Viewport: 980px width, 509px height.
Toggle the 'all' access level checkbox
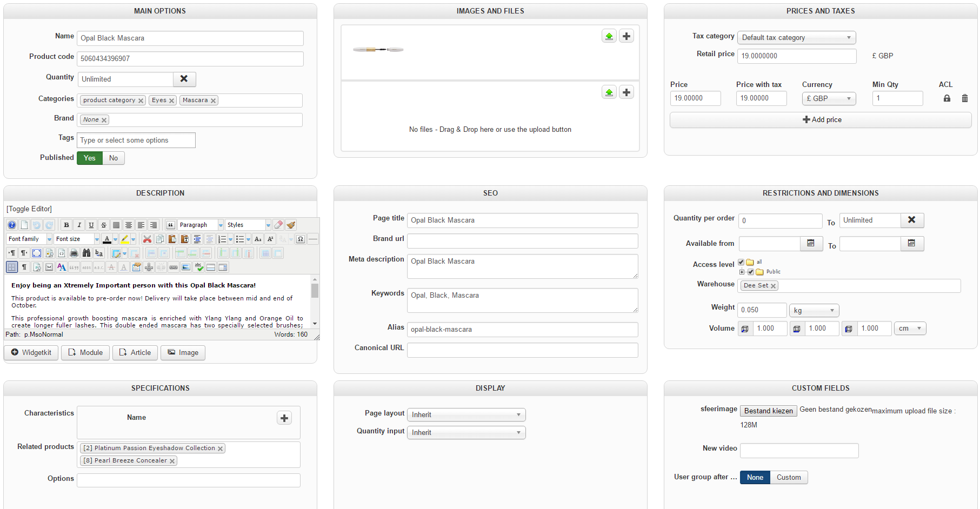coord(741,262)
